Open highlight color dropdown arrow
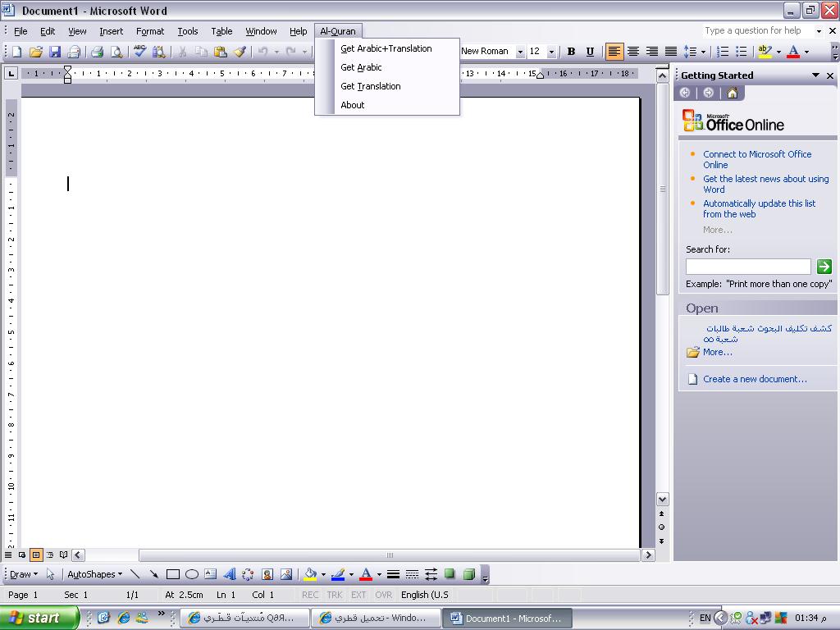The image size is (840, 630). (x=778, y=52)
